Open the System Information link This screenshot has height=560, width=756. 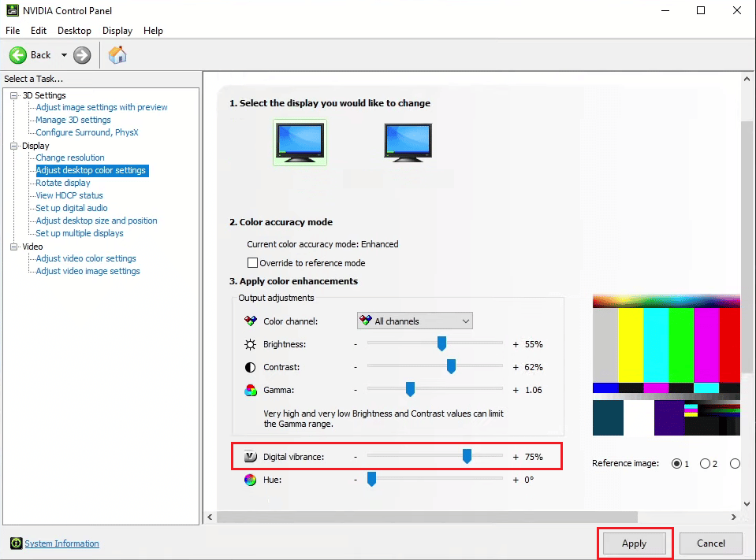61,543
